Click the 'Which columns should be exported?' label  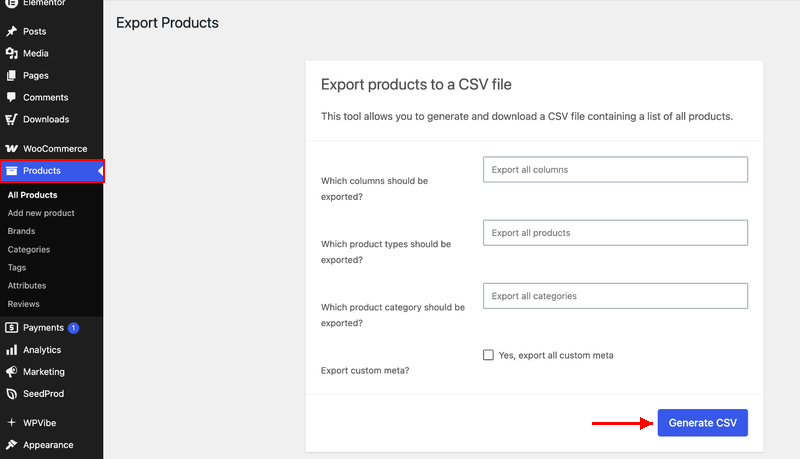coord(374,189)
